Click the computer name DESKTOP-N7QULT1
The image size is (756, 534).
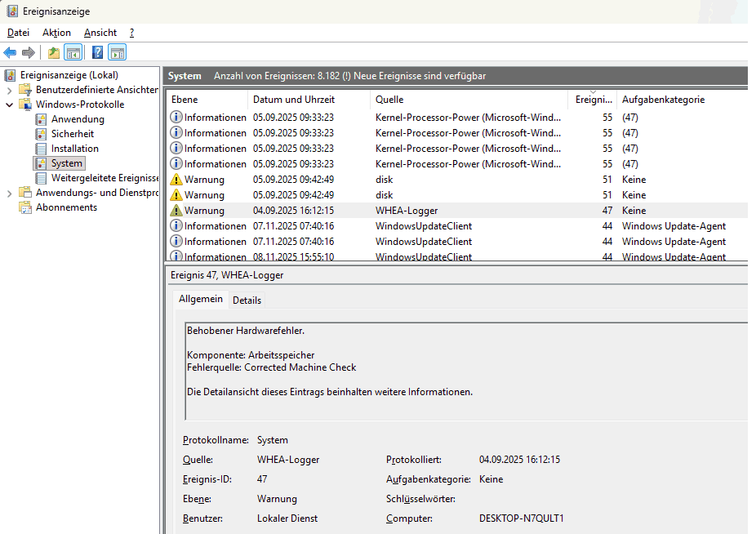(521, 518)
